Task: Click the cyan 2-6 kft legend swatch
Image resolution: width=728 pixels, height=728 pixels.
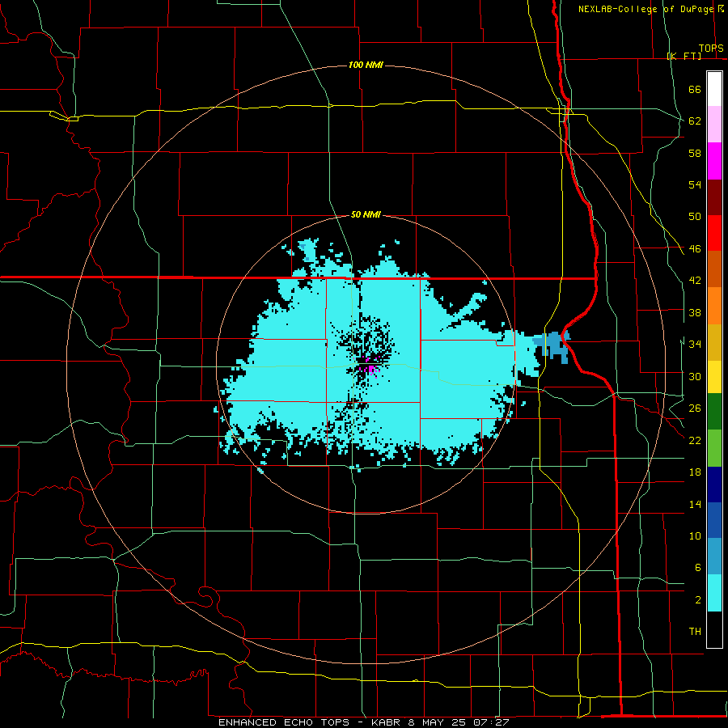Action: click(714, 593)
